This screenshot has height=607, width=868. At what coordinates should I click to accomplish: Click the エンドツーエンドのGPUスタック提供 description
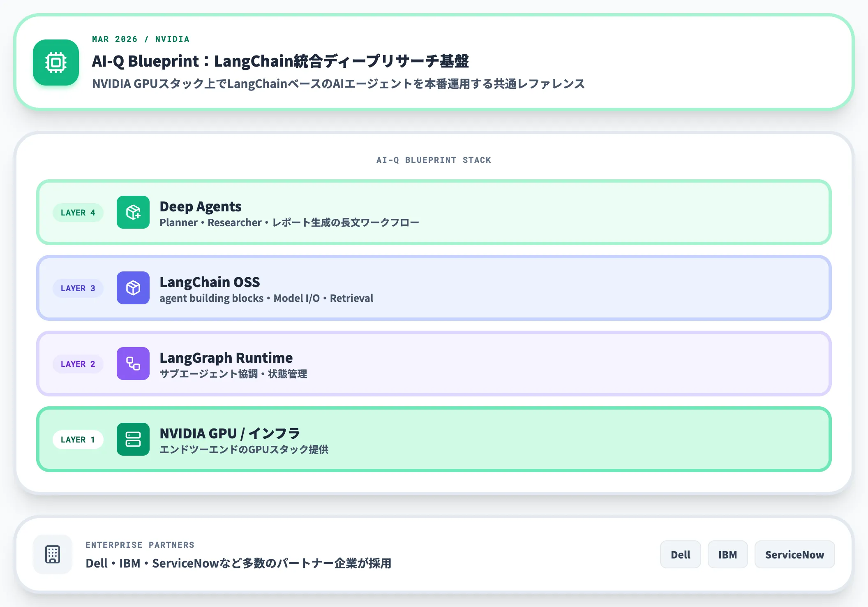244,449
